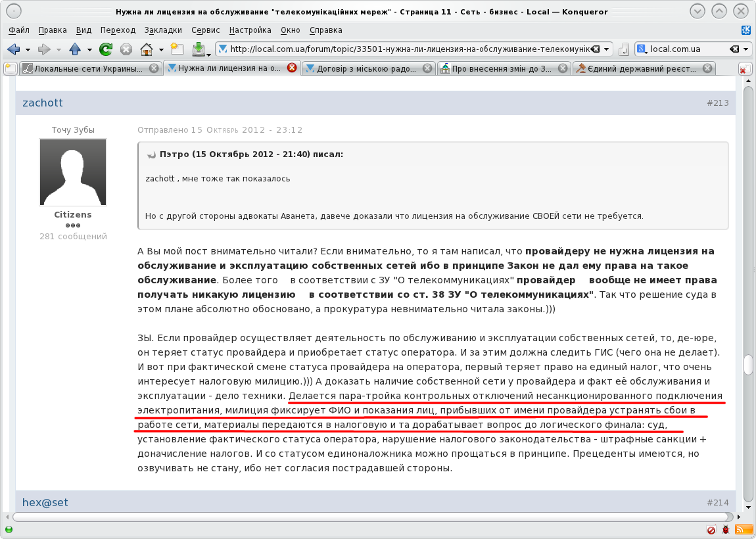Reload the page with the green refresh icon
This screenshot has width=756, height=539.
(106, 49)
